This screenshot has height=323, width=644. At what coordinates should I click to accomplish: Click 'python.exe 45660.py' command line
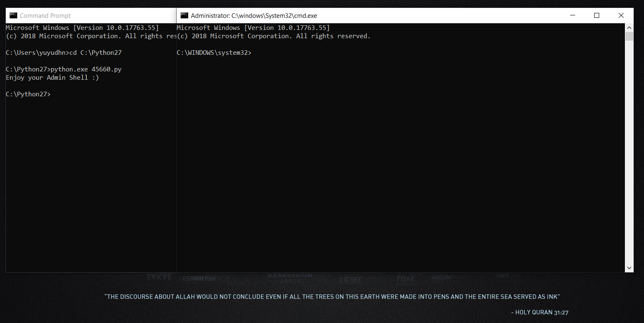point(64,69)
